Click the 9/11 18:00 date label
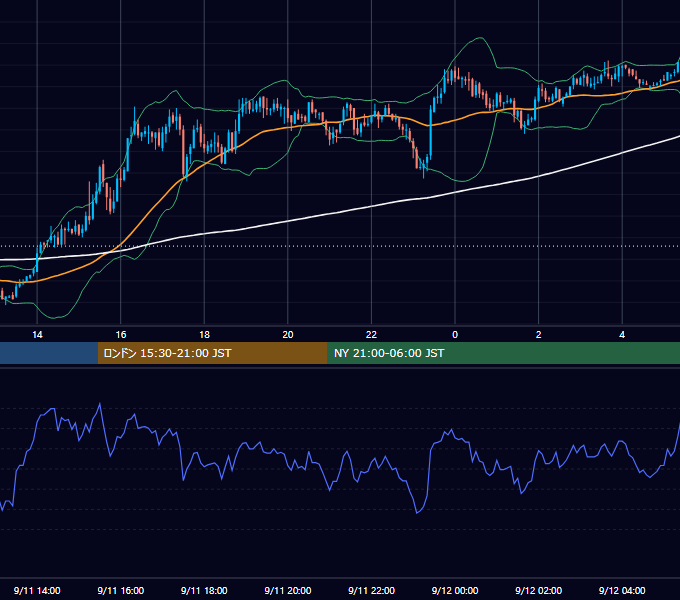 [204, 590]
